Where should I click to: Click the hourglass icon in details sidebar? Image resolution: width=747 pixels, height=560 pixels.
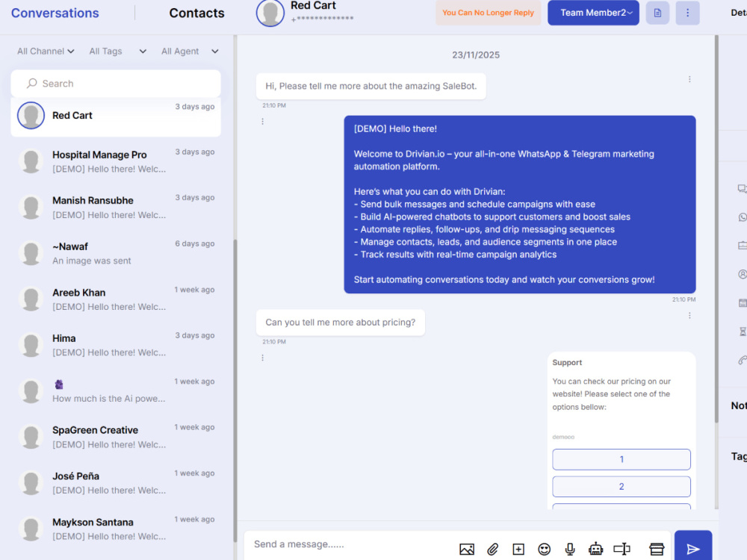point(743,332)
